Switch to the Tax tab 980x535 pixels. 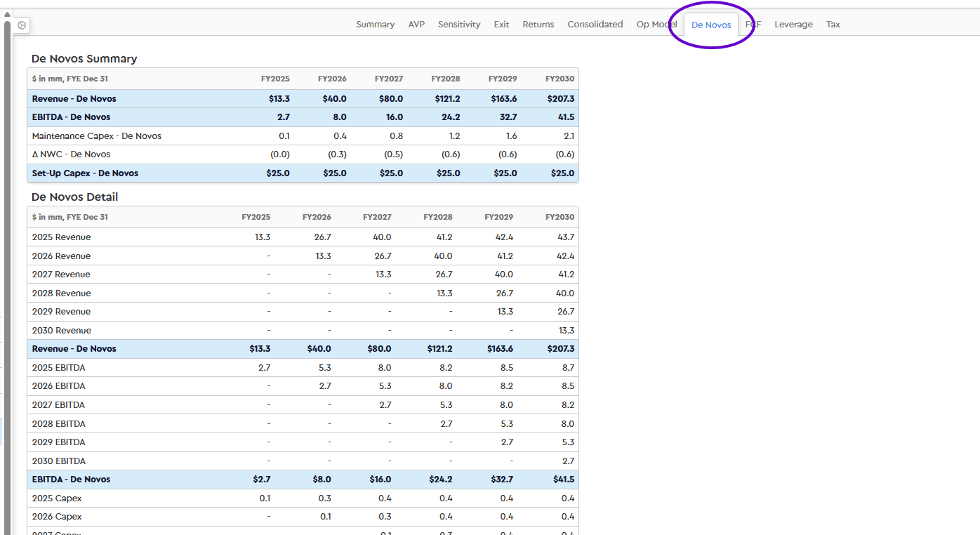833,25
